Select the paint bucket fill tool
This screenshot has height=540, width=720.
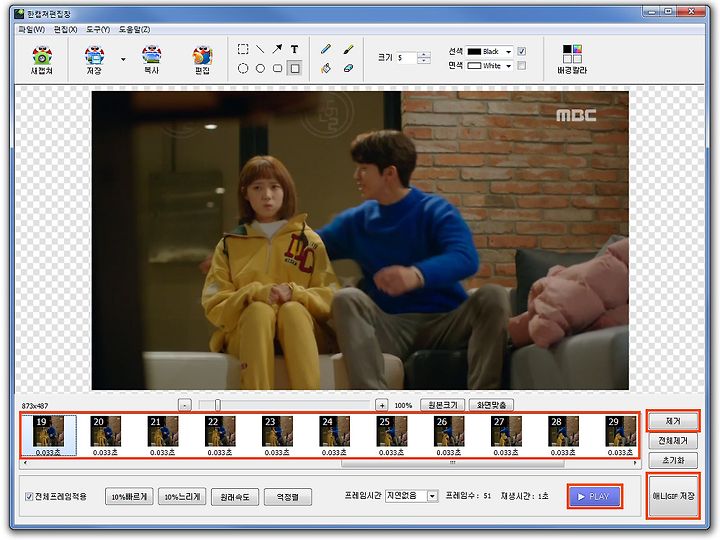pyautogui.click(x=326, y=68)
